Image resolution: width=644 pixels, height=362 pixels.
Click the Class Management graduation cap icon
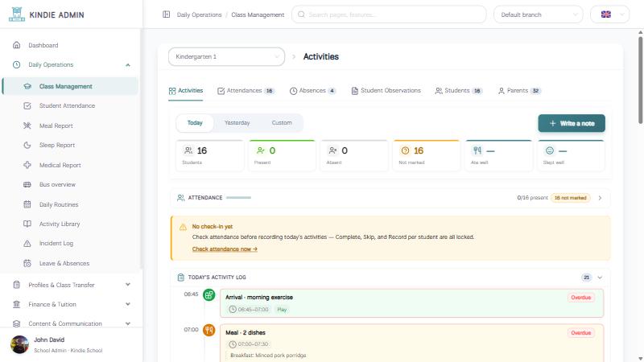[x=27, y=86]
